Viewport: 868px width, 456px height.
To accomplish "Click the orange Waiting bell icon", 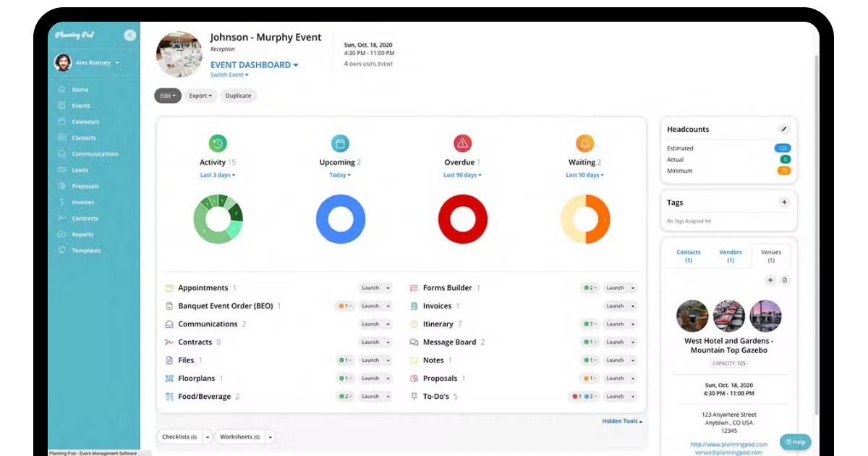I will point(584,143).
